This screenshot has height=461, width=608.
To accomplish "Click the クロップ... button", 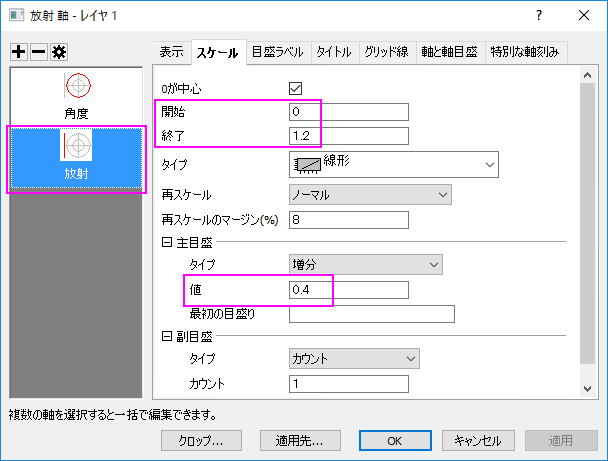I will click(201, 440).
